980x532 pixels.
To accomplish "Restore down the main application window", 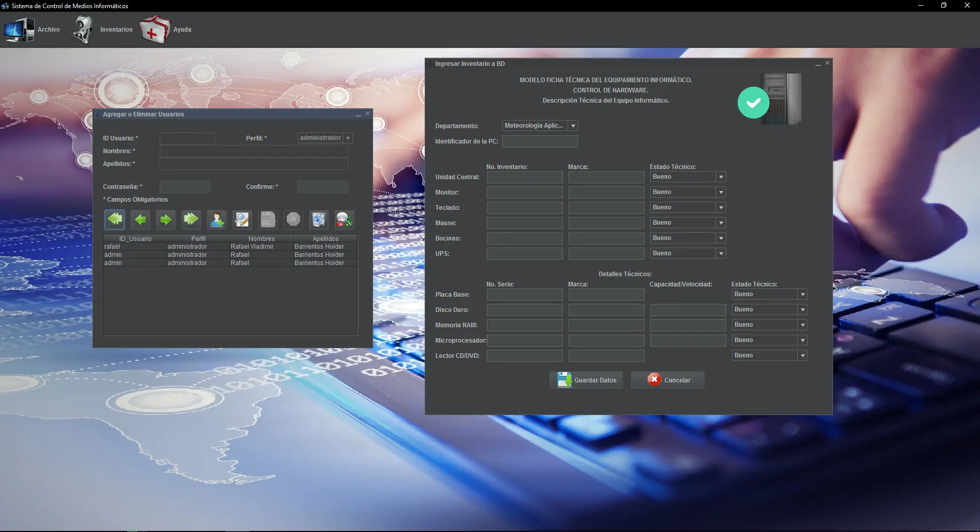I will [x=944, y=6].
